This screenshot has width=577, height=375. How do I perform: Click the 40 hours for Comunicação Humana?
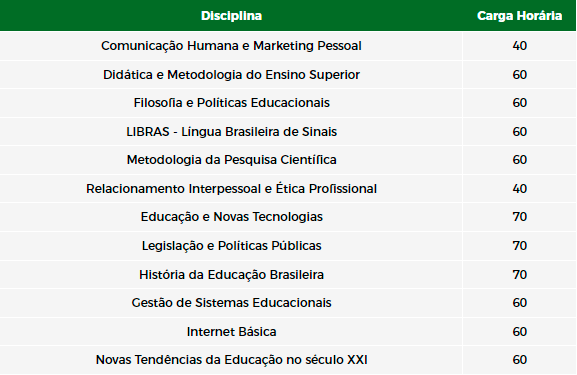(519, 46)
